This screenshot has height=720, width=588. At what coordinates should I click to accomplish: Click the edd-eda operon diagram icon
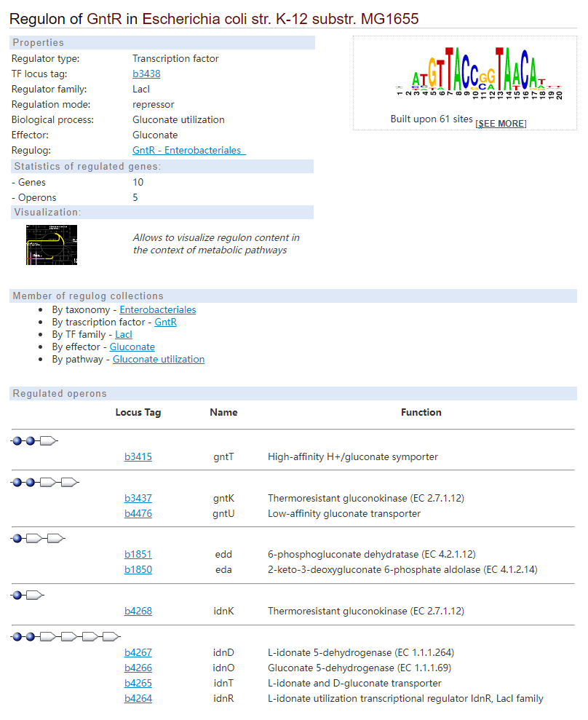pos(38,538)
